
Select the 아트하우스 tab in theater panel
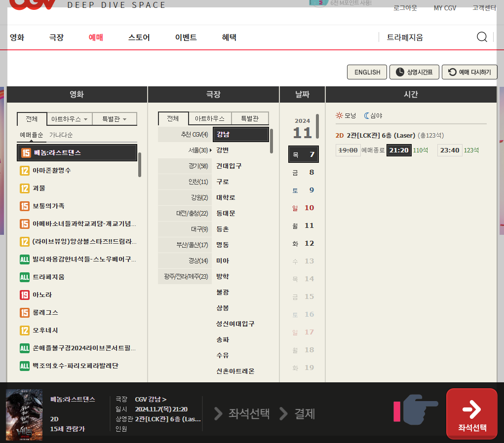(x=210, y=118)
